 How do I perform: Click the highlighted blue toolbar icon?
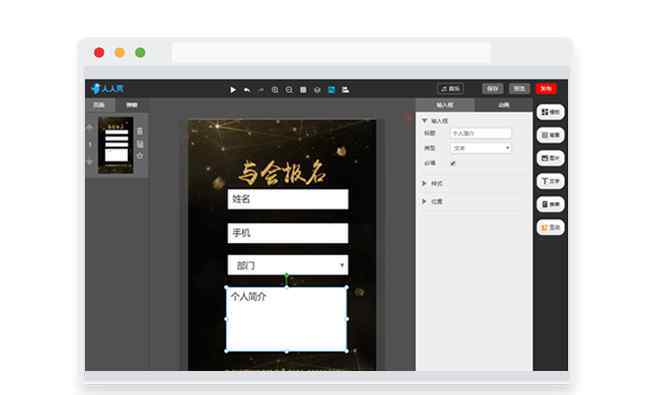click(x=332, y=90)
